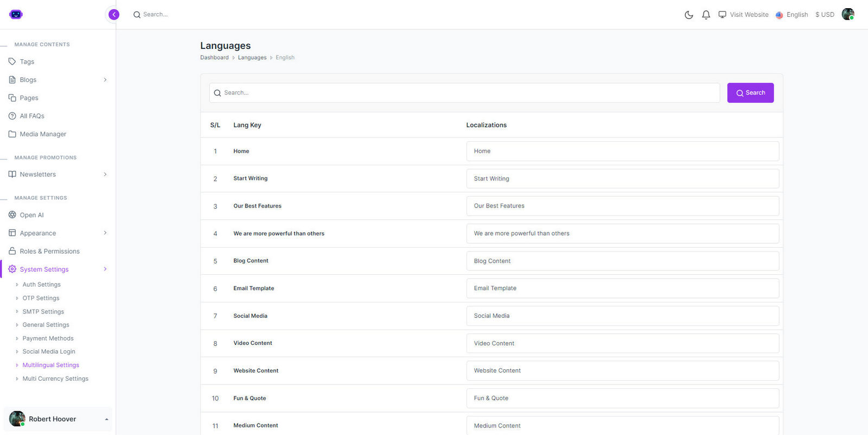Collapse sidebar with purple arrow button

coord(114,15)
